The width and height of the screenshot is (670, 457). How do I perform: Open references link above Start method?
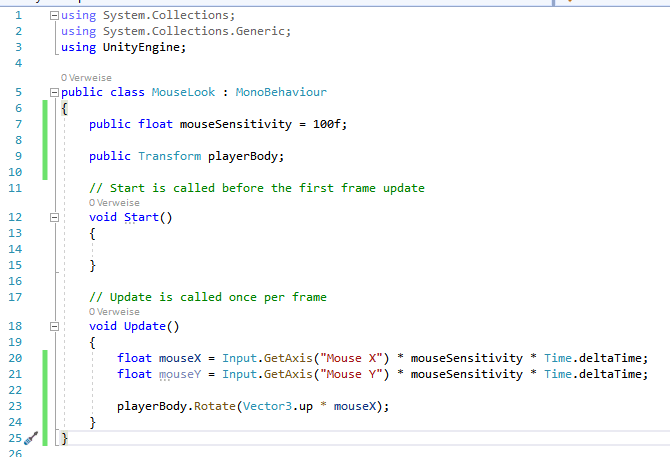tap(114, 202)
